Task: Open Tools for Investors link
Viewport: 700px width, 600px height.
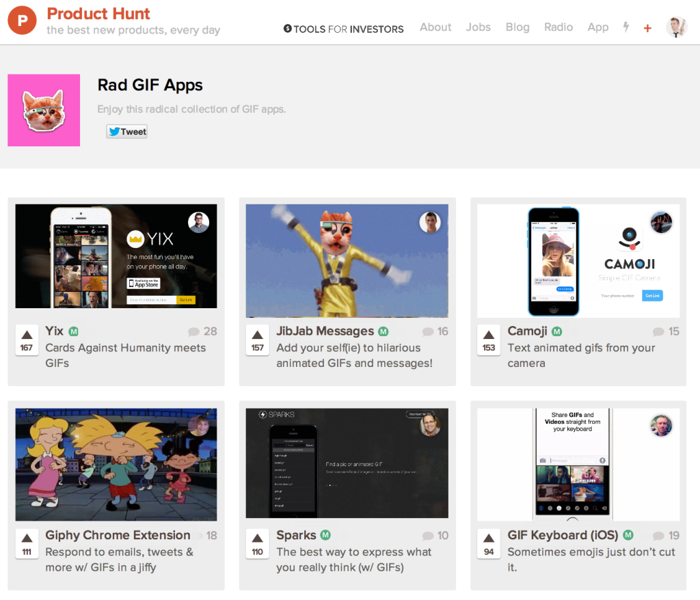Action: click(x=343, y=29)
